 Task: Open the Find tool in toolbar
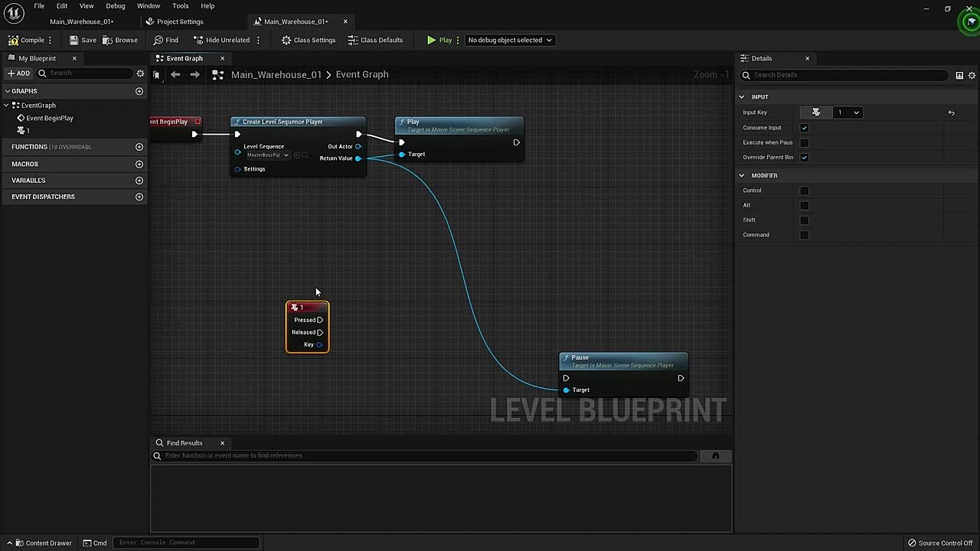tap(166, 40)
